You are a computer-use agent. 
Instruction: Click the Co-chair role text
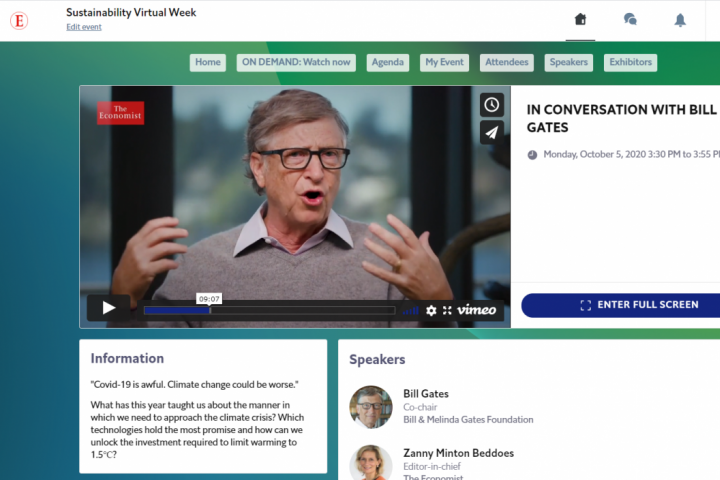click(x=420, y=407)
